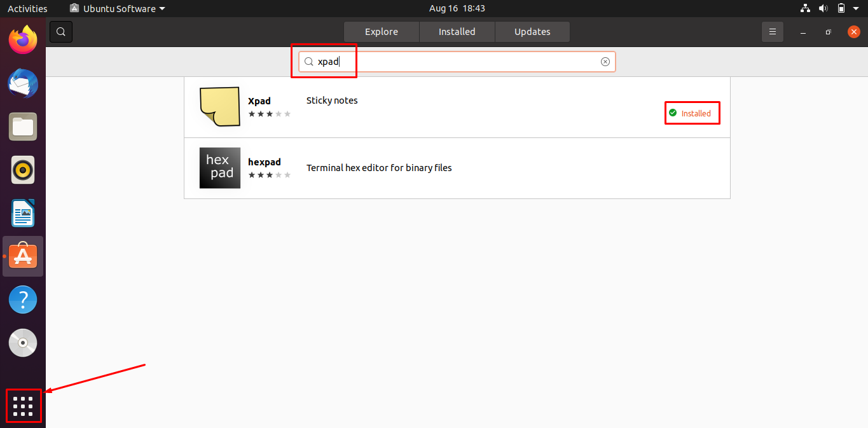Expand the system menu arrow
Image resolution: width=868 pixels, height=428 pixels.
857,9
